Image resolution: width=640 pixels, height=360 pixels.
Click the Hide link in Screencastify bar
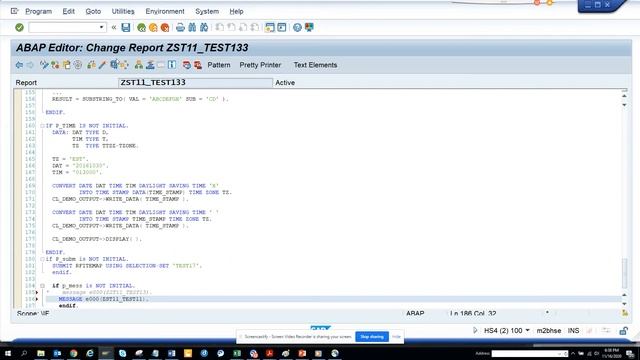(x=396, y=337)
